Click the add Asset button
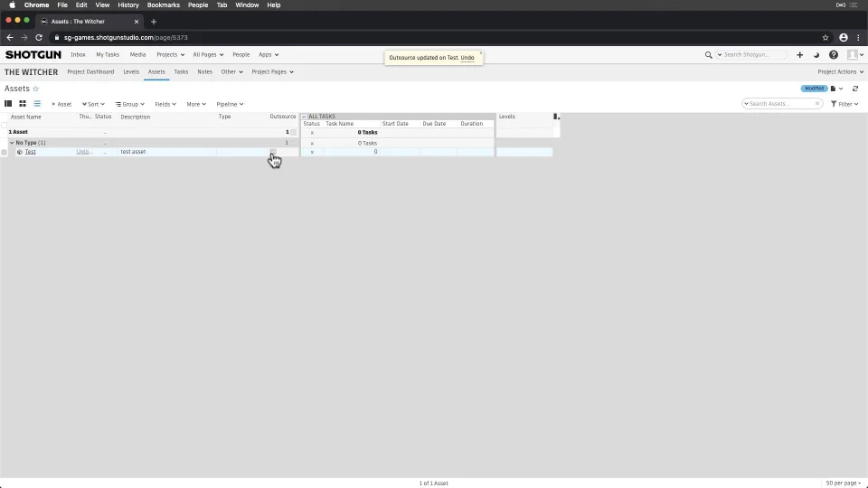The width and height of the screenshot is (868, 488). click(61, 104)
